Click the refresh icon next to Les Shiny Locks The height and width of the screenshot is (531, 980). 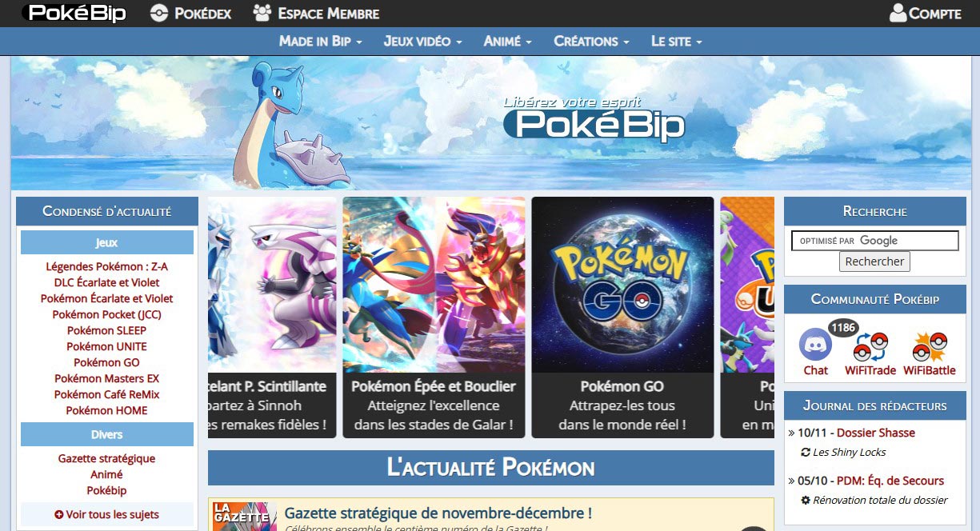pos(806,453)
